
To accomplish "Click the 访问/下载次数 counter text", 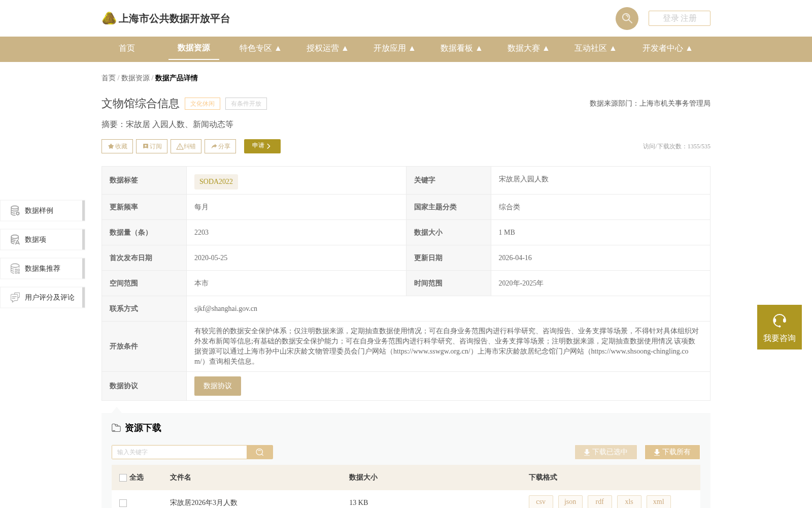I will (676, 146).
